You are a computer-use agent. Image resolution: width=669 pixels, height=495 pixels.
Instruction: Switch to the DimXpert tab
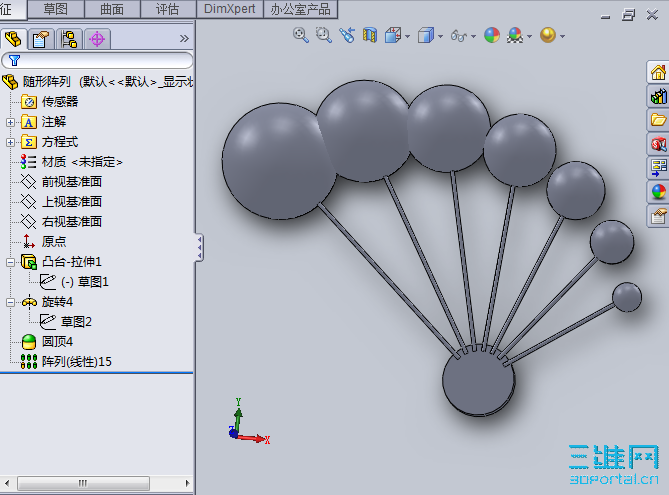(x=230, y=9)
